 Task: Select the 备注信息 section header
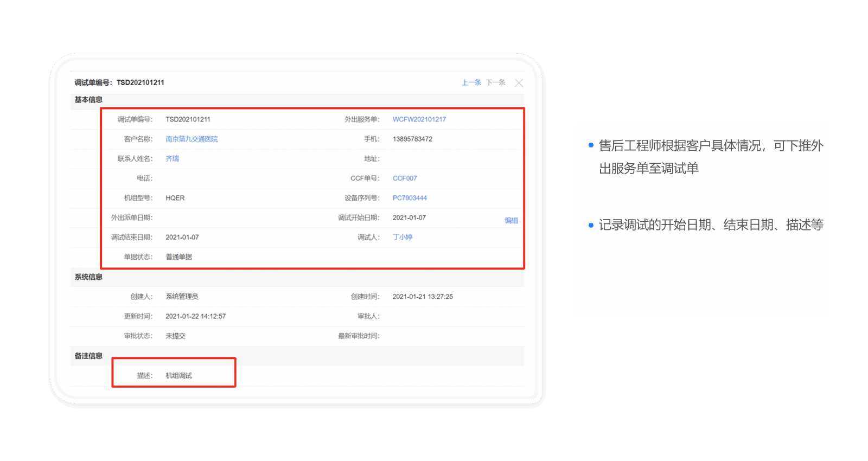[x=88, y=356]
